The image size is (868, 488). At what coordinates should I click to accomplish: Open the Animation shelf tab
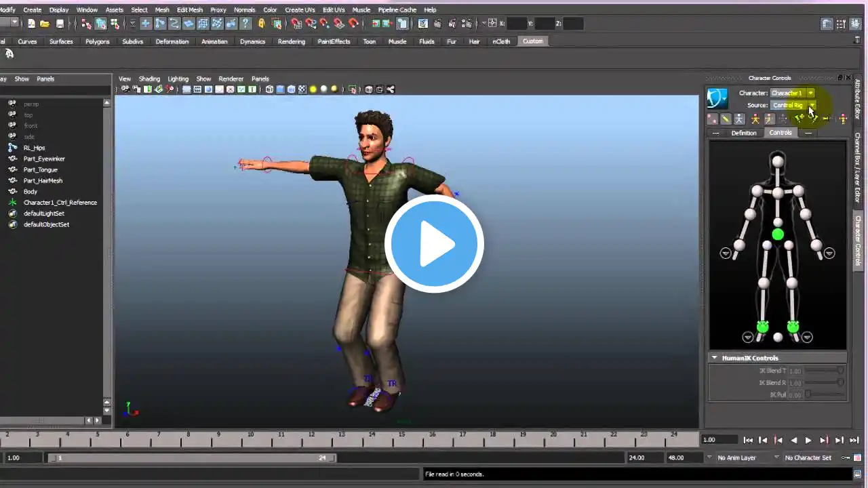[x=214, y=41]
